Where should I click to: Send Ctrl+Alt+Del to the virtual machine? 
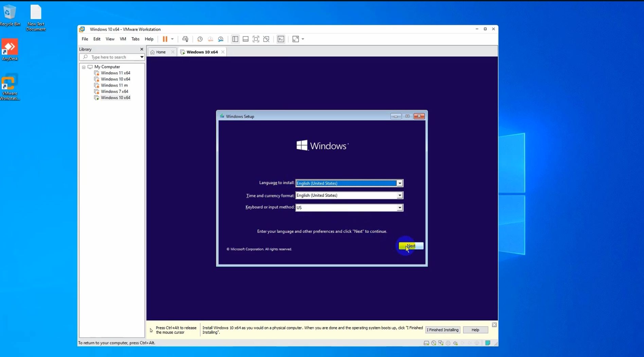click(185, 39)
